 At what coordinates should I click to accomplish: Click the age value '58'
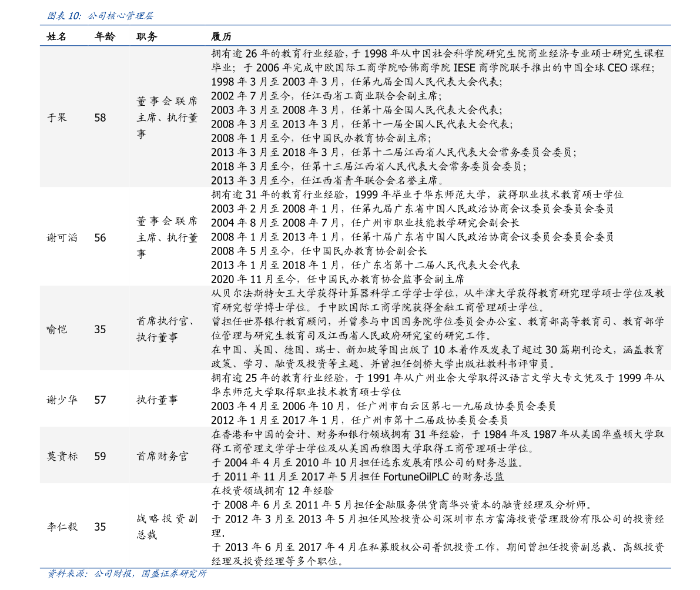pyautogui.click(x=100, y=118)
